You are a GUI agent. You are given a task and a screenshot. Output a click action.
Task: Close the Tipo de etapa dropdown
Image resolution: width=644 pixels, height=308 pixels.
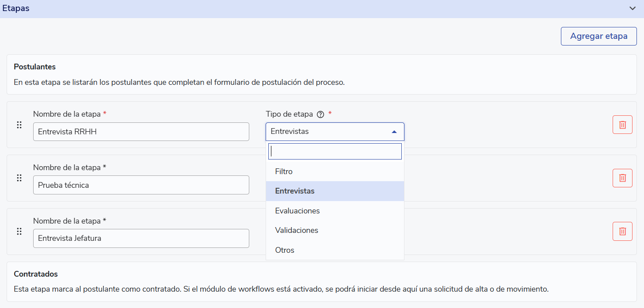point(394,132)
